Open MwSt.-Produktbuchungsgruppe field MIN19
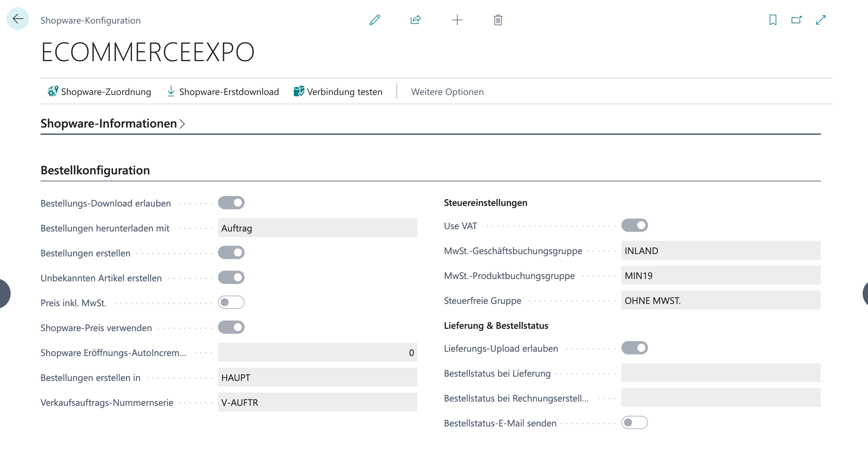 (721, 275)
